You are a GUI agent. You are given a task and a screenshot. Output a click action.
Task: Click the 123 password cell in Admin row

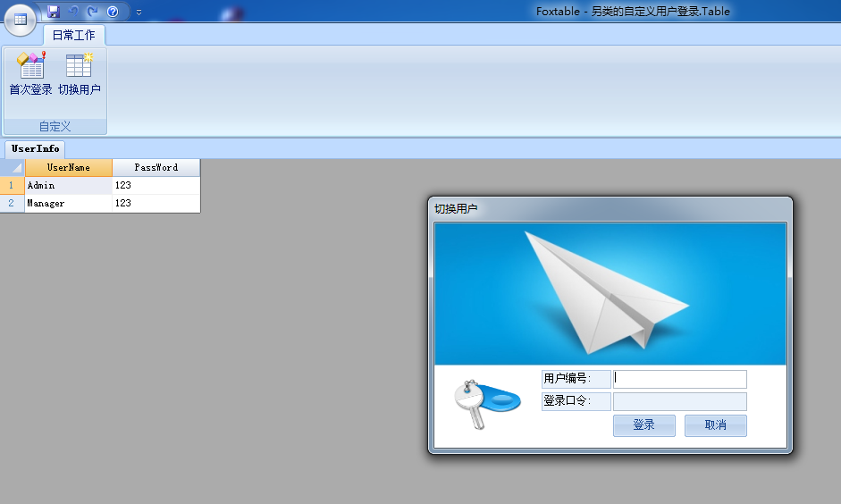[156, 185]
